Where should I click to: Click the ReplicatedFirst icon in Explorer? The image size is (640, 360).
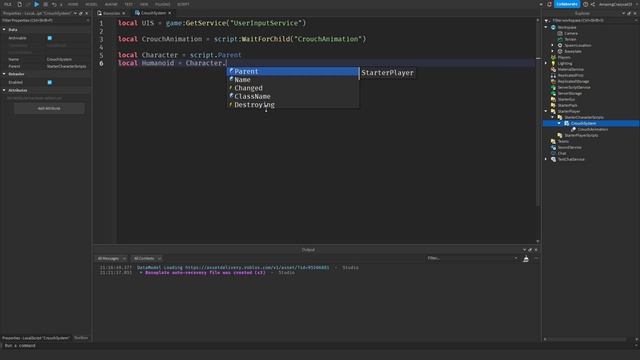tap(553, 76)
